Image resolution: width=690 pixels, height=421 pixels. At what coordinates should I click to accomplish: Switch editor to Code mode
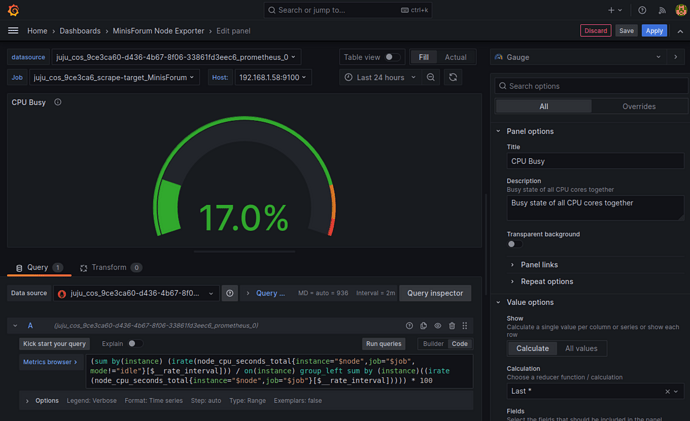pyautogui.click(x=459, y=344)
